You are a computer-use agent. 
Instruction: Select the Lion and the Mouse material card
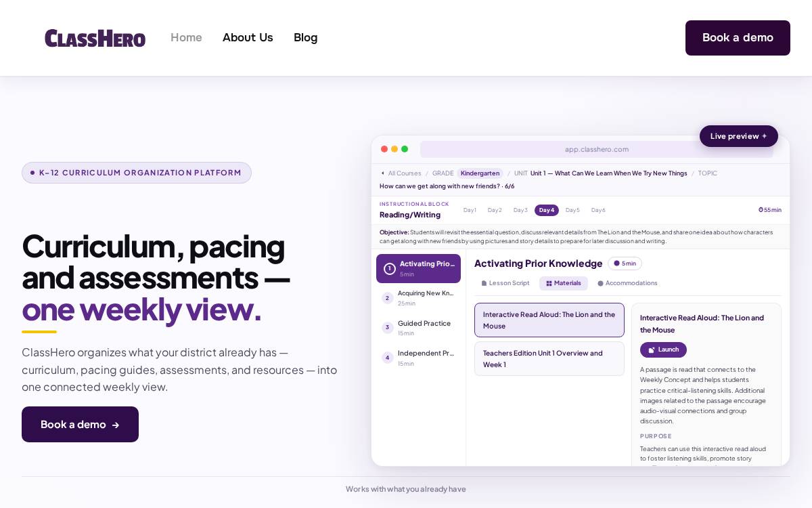pos(549,320)
